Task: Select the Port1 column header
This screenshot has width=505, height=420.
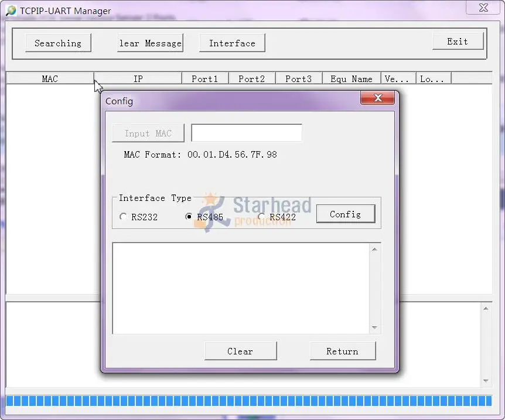Action: pos(205,78)
